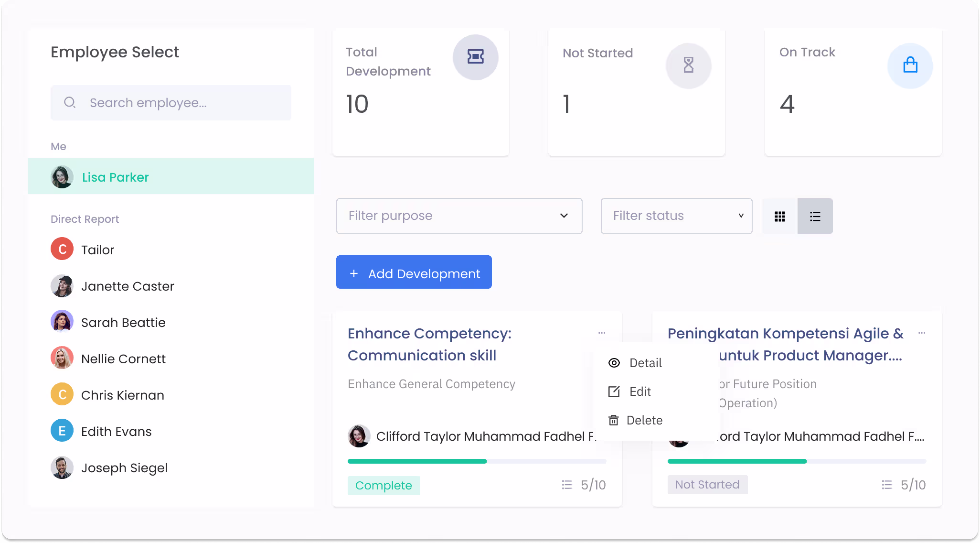The image size is (980, 543).
Task: Click the pencil icon next to Edit
Action: 614,391
